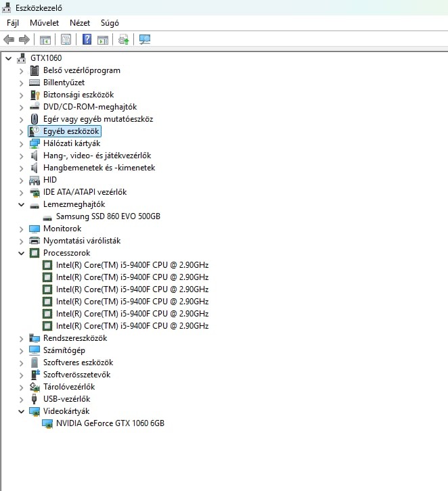
Task: Open the Fájl menu
Action: (13, 23)
